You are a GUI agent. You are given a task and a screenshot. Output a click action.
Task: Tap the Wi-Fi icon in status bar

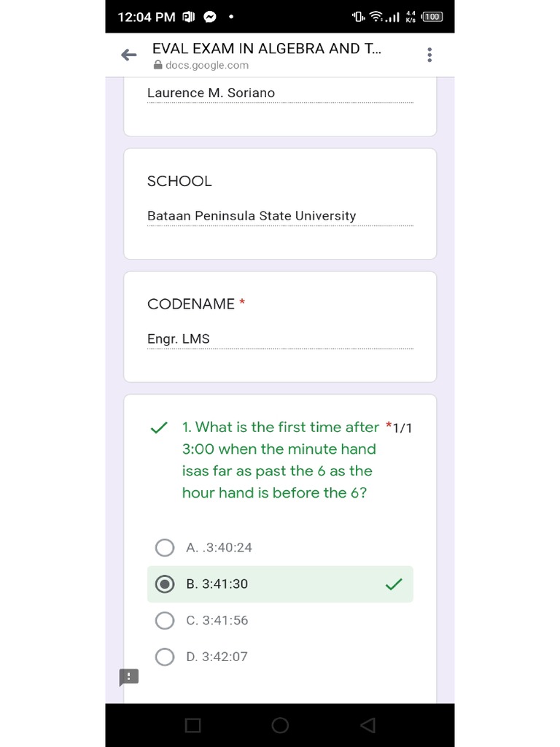(377, 16)
